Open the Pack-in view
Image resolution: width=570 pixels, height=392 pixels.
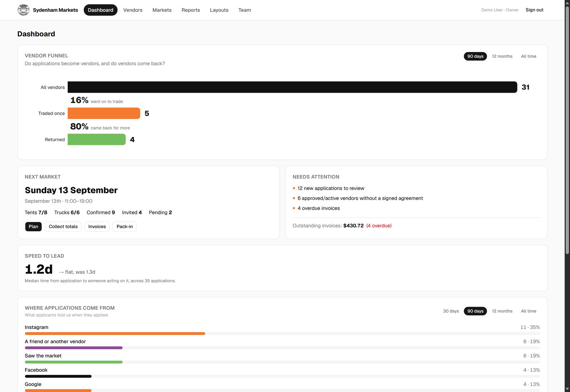click(x=125, y=227)
